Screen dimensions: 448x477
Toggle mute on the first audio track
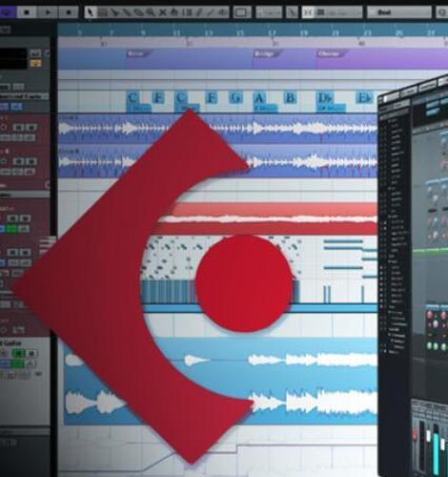(18, 128)
